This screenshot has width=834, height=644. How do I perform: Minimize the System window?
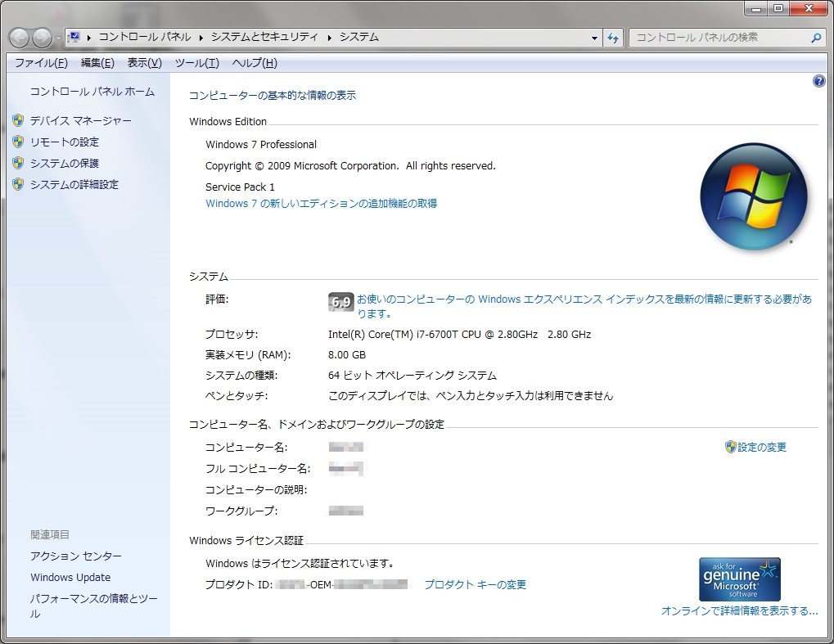(x=755, y=8)
